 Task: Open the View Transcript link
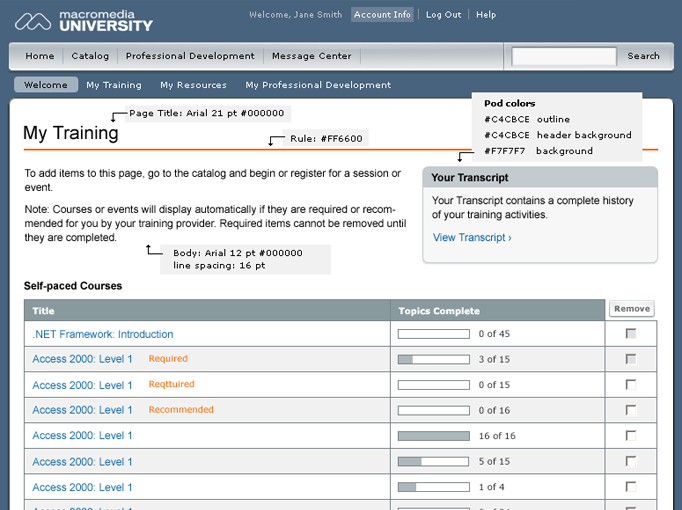pyautogui.click(x=472, y=238)
